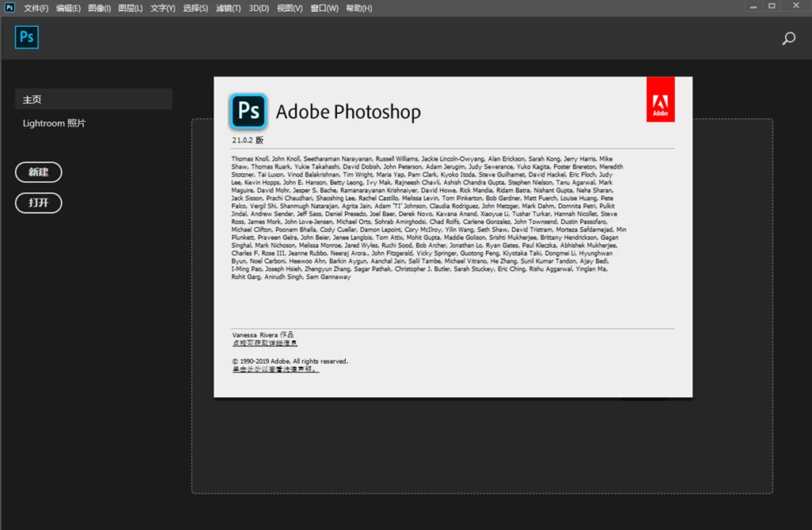Viewport: 812px width, 530px height.
Task: Open the 帮助(H) menu
Action: click(x=359, y=8)
